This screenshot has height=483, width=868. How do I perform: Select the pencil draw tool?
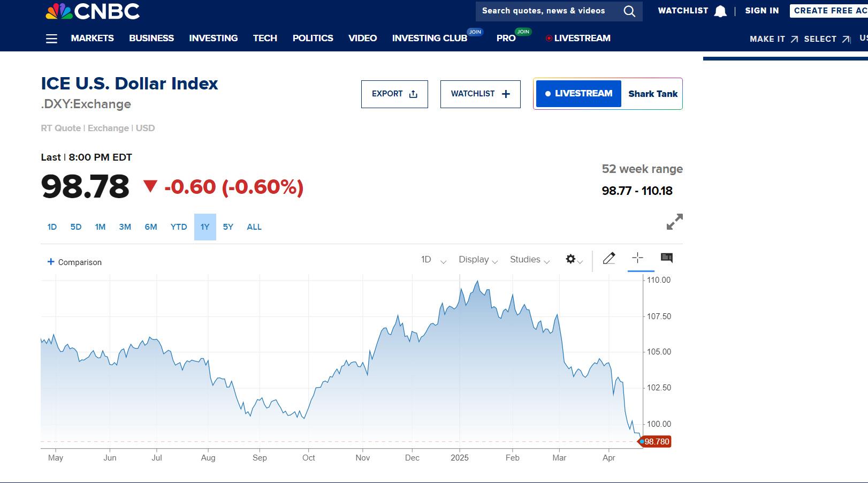click(x=609, y=259)
